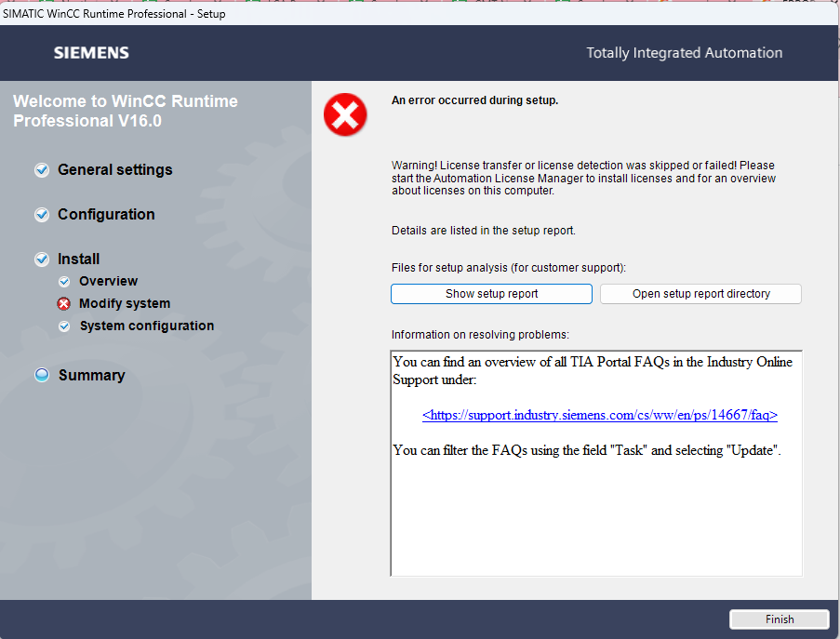Click 'Totally Integrated Automation' header text

[684, 52]
